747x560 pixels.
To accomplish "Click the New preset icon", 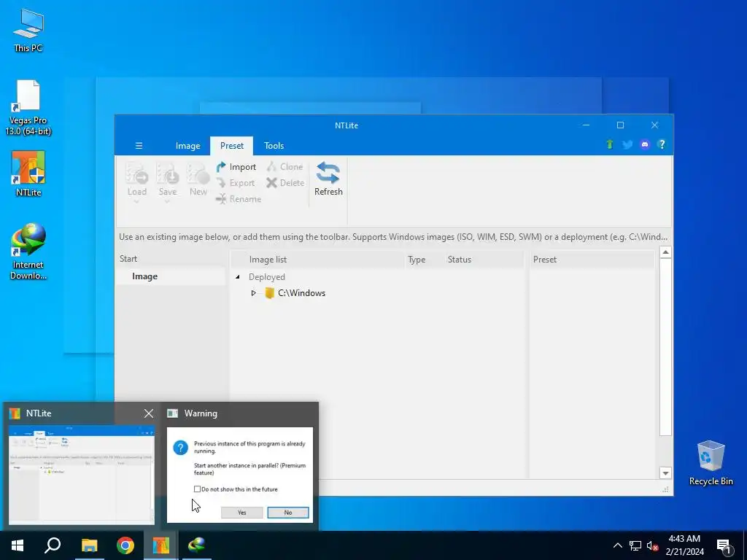I will tap(198, 179).
